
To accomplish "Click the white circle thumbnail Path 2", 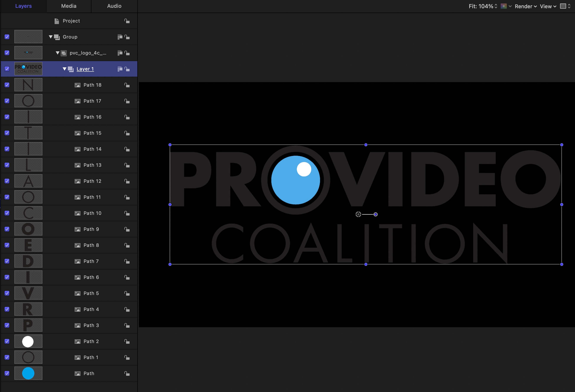I will pos(28,341).
